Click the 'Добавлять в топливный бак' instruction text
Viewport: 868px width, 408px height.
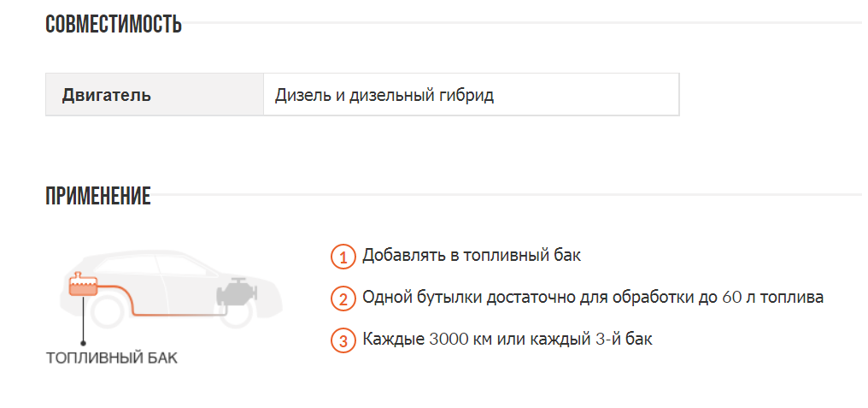point(472,256)
